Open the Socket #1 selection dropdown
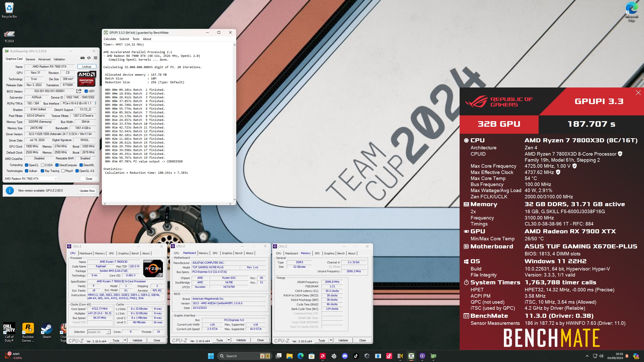 click(x=99, y=332)
